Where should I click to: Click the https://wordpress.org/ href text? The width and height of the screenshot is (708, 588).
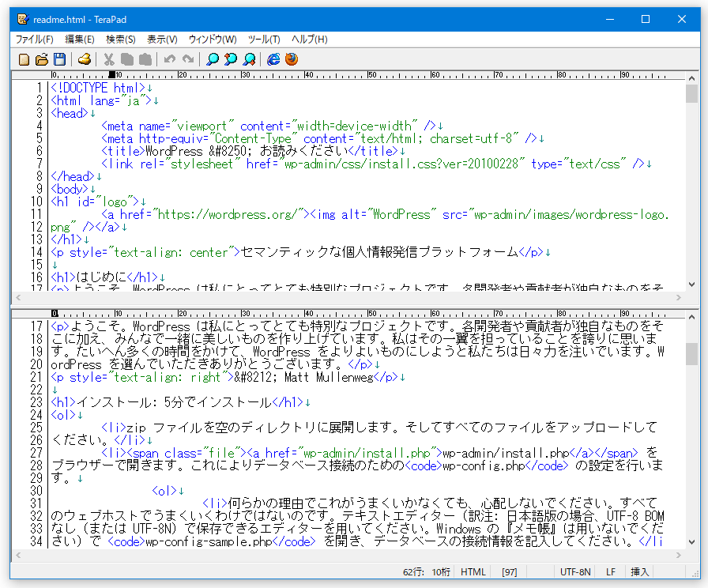pyautogui.click(x=228, y=214)
